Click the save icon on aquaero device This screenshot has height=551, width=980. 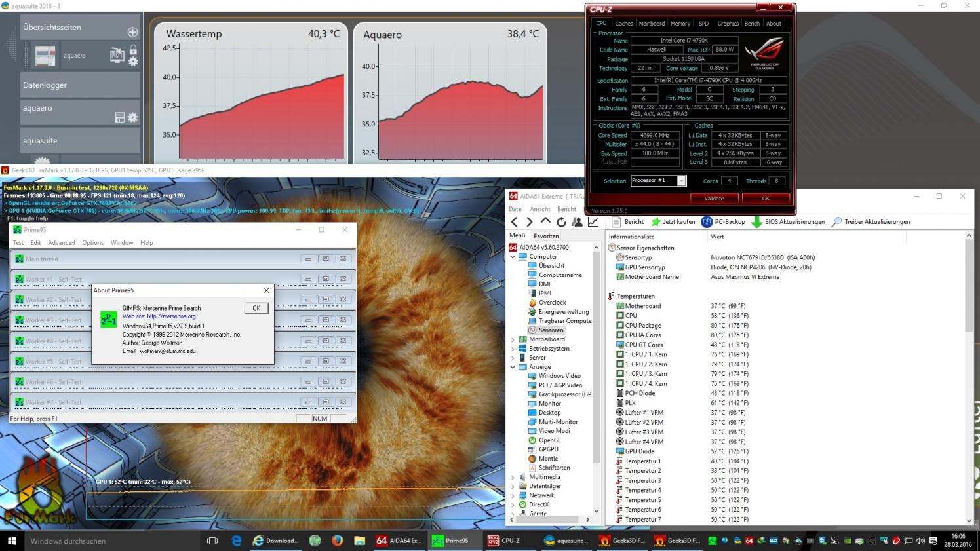pyautogui.click(x=119, y=117)
